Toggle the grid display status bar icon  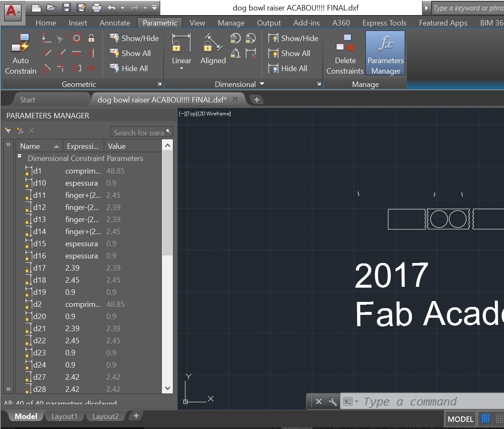coord(486,419)
